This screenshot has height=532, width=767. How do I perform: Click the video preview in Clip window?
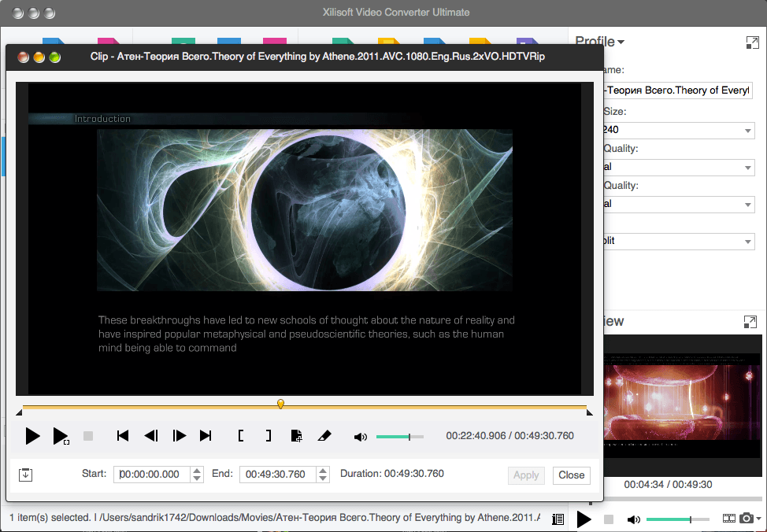pyautogui.click(x=304, y=238)
